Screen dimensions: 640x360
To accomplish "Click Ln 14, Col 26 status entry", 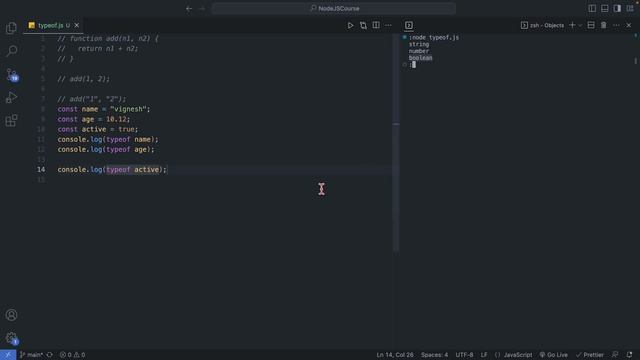I will pos(395,355).
